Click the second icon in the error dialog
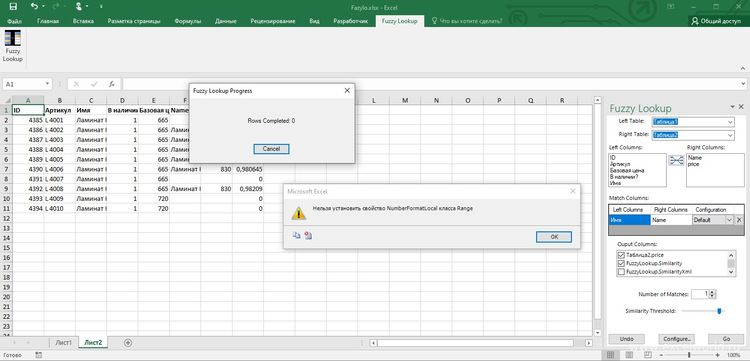Viewport: 750px width, 361px height. coord(308,235)
